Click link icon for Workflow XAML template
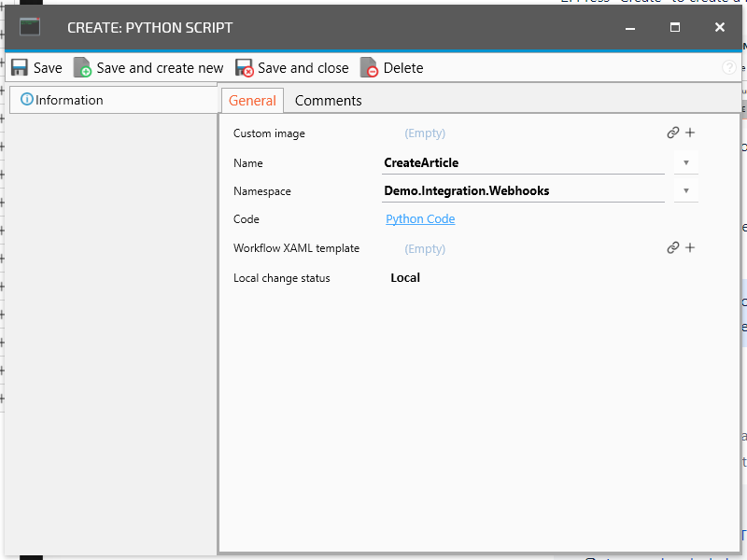Viewport: 747px width, 560px height. [672, 248]
